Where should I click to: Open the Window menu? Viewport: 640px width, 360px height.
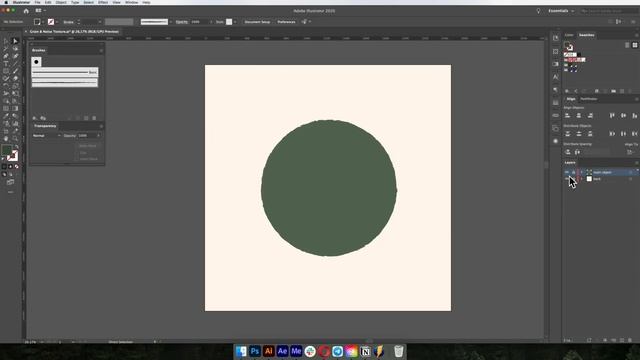pyautogui.click(x=131, y=2)
